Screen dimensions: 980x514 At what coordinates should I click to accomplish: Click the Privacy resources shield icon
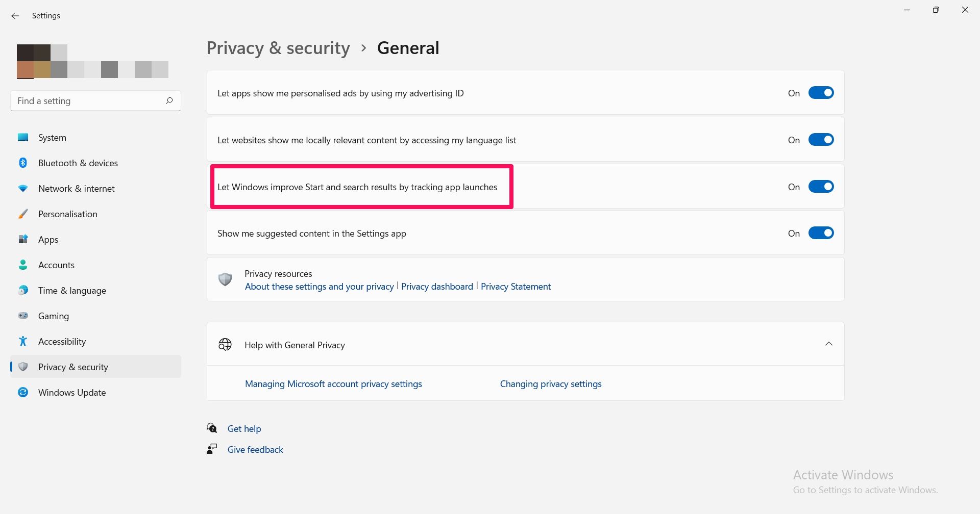pyautogui.click(x=225, y=279)
